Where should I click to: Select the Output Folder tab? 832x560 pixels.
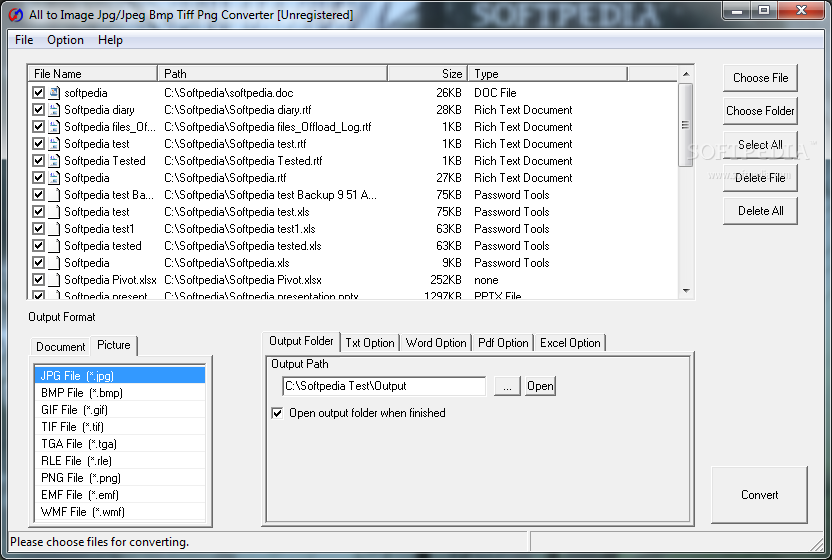(x=301, y=341)
